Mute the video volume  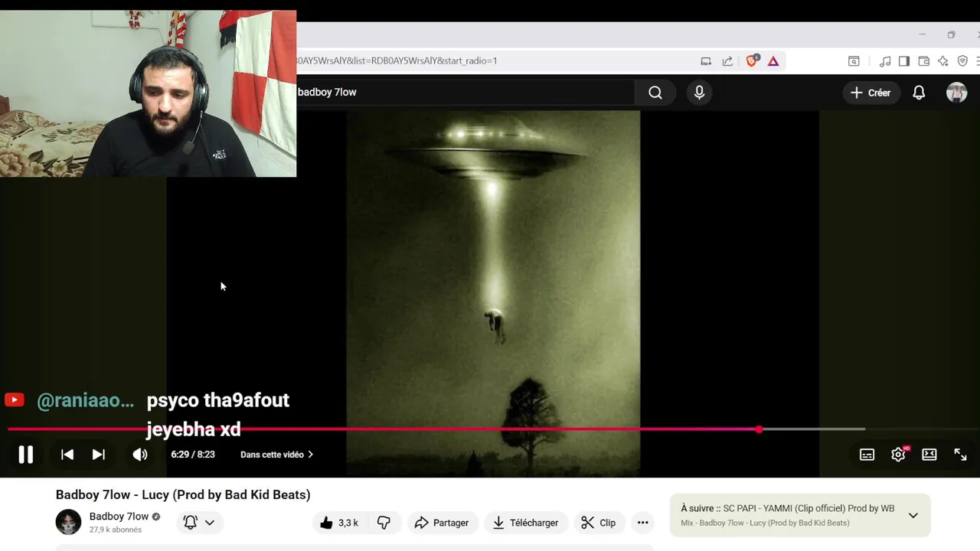(x=140, y=455)
